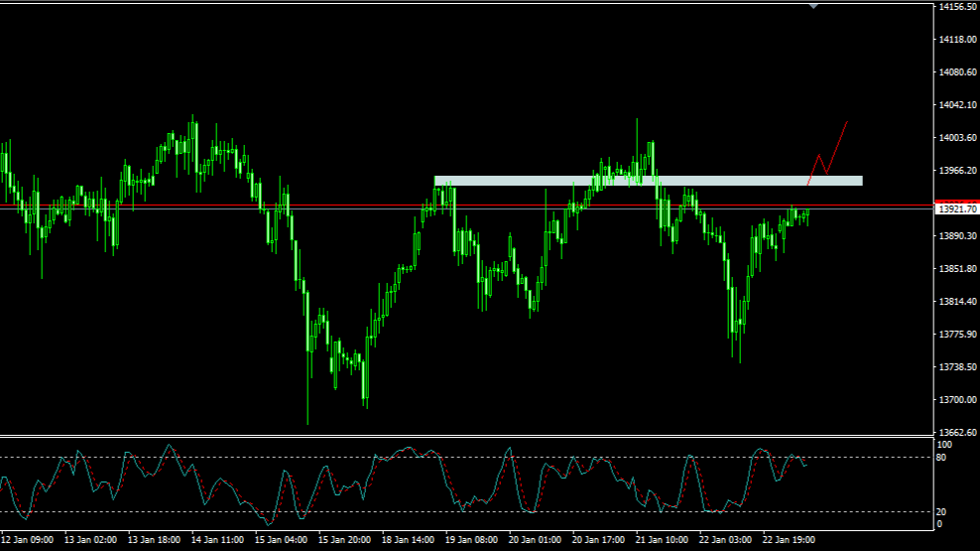Screen dimensions: 980x551
Task: Click the current price label 13921.70
Action: pyautogui.click(x=957, y=208)
